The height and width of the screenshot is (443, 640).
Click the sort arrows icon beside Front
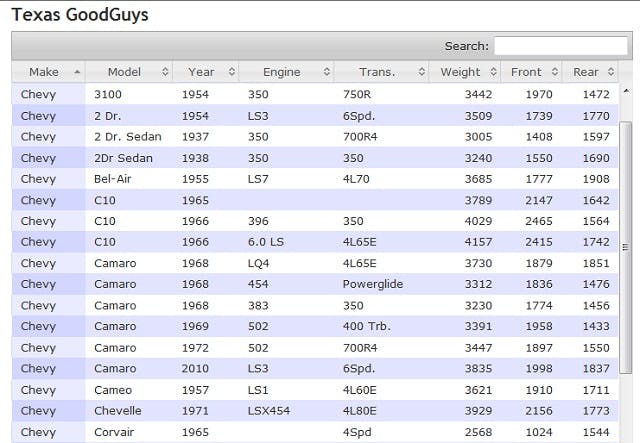(x=554, y=72)
